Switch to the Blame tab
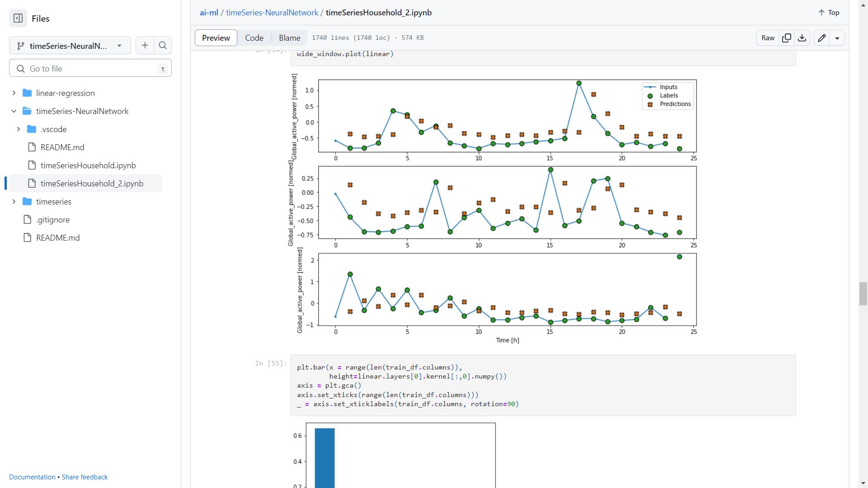This screenshot has height=488, width=868. (289, 38)
